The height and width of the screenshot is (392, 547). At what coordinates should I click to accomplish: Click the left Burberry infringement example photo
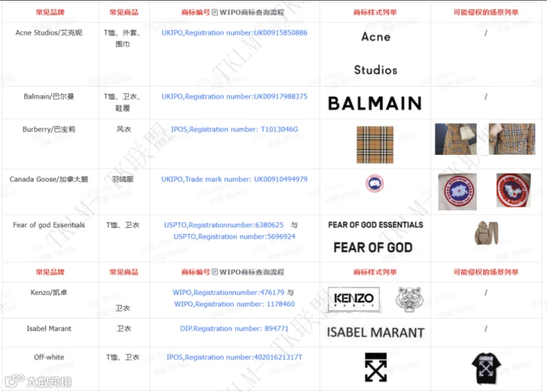point(456,139)
